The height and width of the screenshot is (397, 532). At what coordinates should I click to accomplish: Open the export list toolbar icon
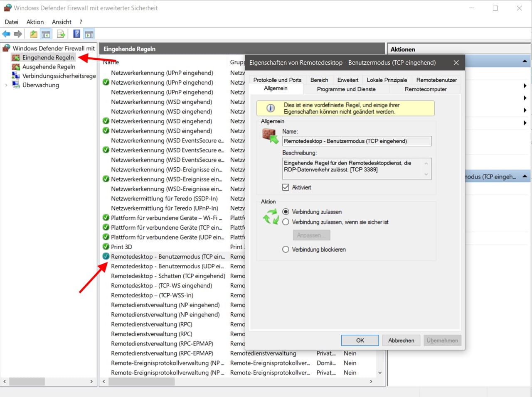point(61,33)
